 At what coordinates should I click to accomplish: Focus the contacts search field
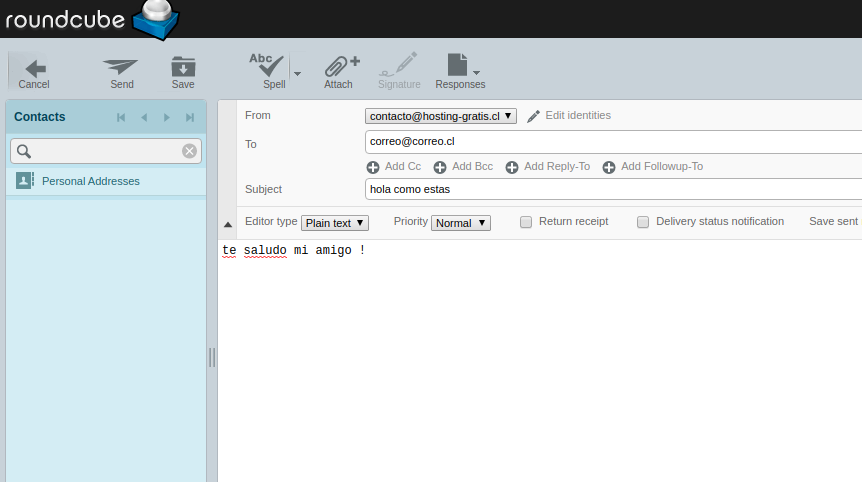[106, 151]
